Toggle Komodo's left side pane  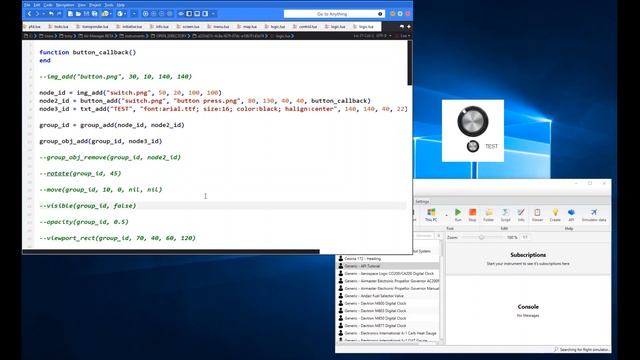[x=189, y=14]
